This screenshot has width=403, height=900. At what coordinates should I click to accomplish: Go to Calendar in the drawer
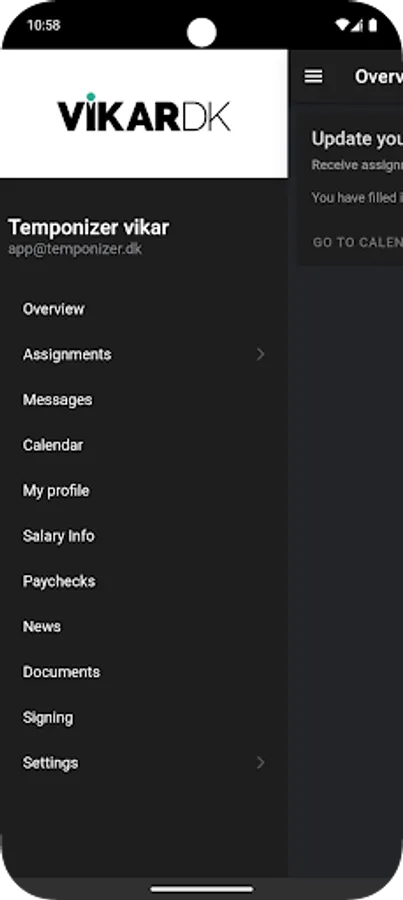click(x=53, y=445)
